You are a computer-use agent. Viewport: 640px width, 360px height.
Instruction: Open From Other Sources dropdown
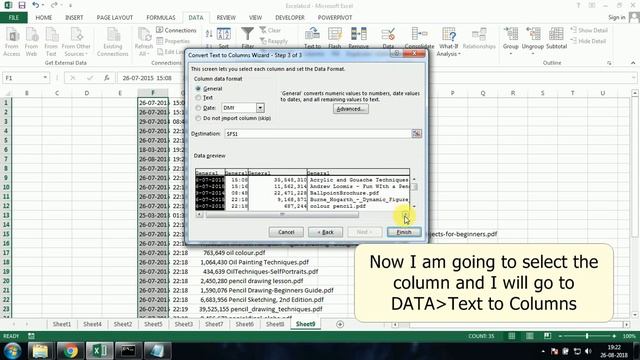[76, 42]
